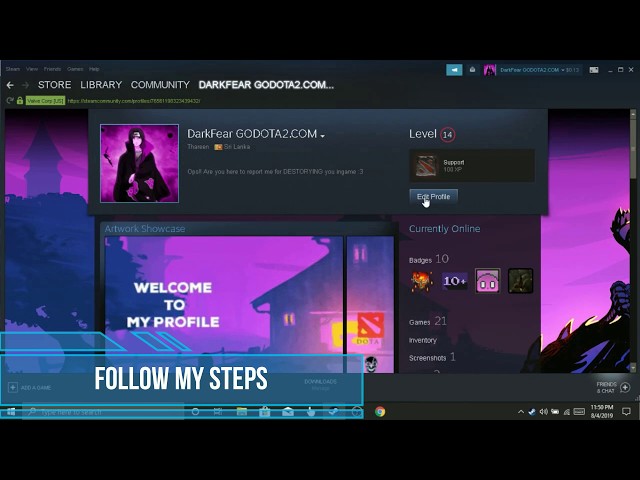The height and width of the screenshot is (480, 640).
Task: Expand the DarkFear GODOTA2.COM name dropdown arrow
Action: (322, 136)
